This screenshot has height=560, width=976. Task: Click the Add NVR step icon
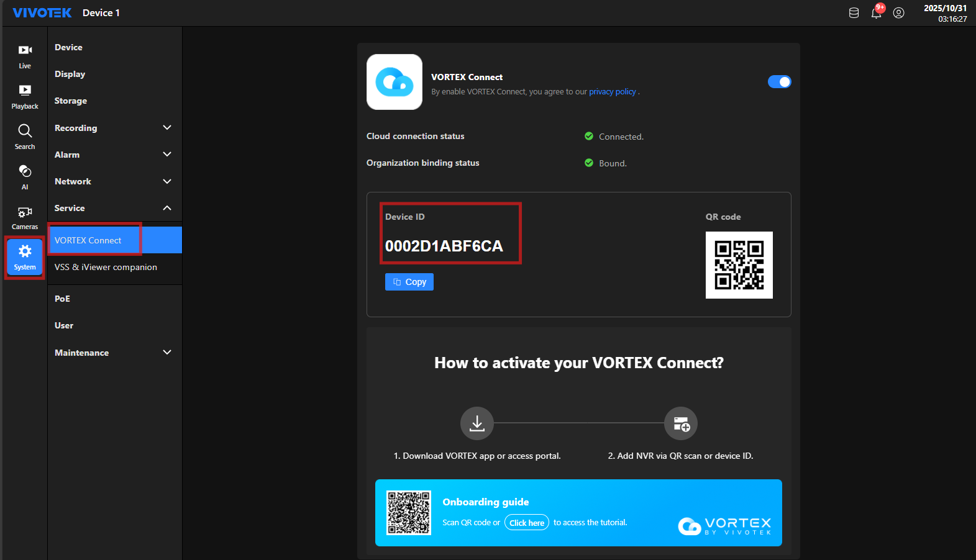[681, 423]
